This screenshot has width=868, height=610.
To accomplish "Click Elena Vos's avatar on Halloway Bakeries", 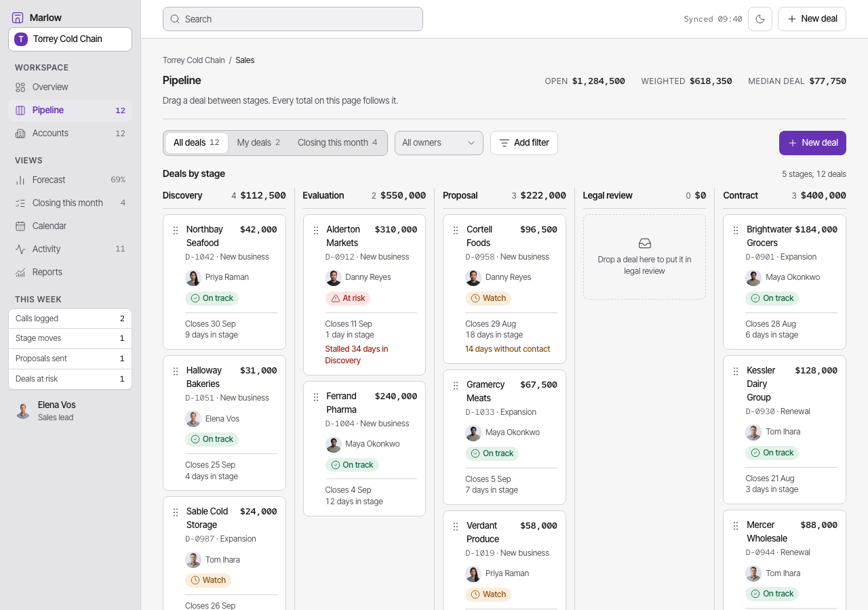I will tap(193, 419).
